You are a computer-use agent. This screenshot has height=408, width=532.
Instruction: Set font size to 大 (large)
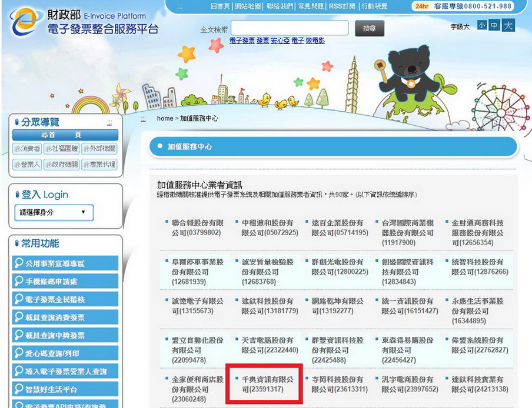click(x=508, y=25)
